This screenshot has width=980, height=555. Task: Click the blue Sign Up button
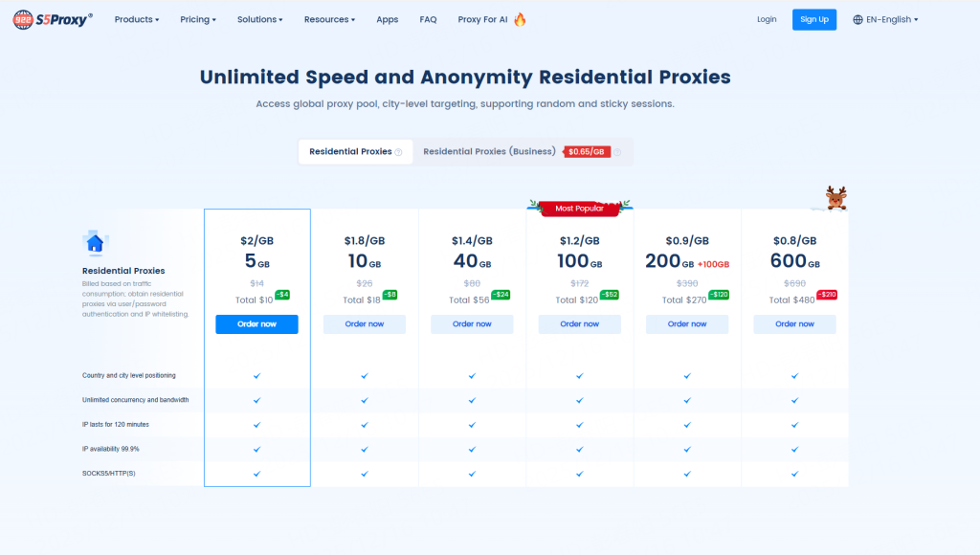[813, 19]
